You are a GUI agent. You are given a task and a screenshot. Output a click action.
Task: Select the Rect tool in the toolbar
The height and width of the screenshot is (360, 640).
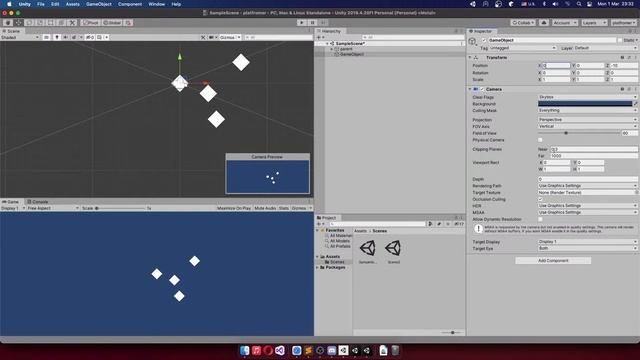[51, 22]
